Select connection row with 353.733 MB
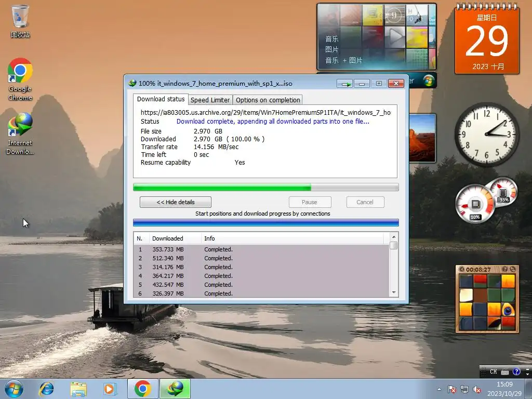This screenshot has width=532, height=399. [x=262, y=249]
